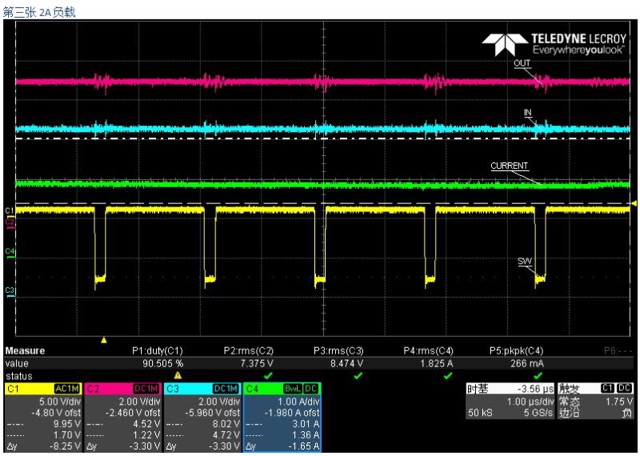Select the cyan C3 channel descriptor

pyautogui.click(x=203, y=417)
